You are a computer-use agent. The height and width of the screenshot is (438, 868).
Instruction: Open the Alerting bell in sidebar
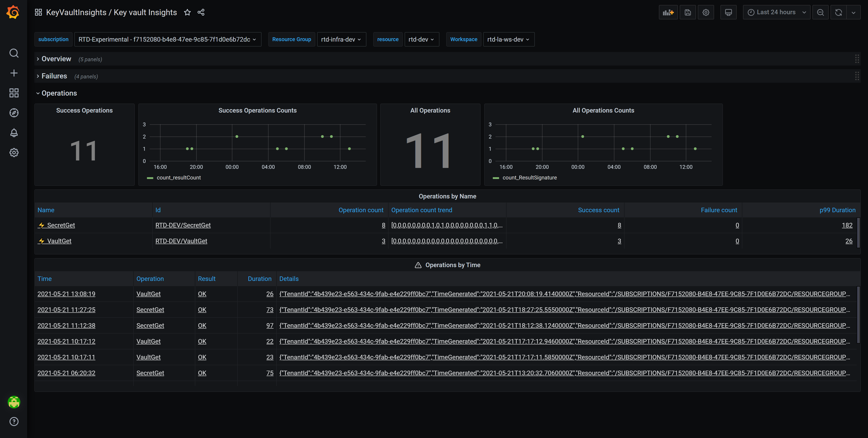click(14, 133)
